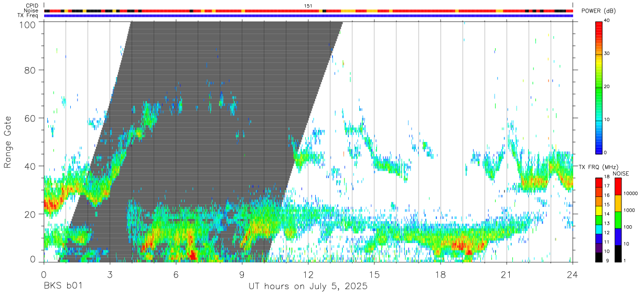This screenshot has width=644, height=297.
Task: Click the 20 tick on Range Gate axis
Action: tap(31, 214)
